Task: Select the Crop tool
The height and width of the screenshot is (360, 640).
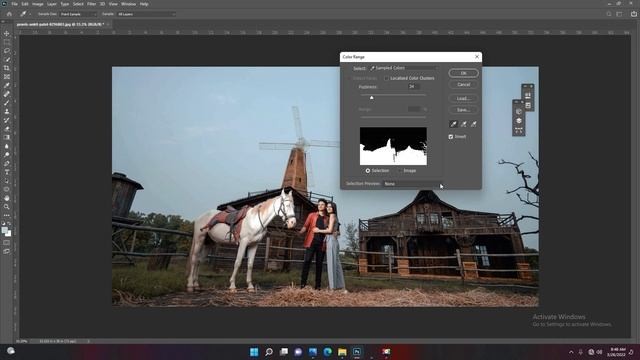Action: tap(7, 68)
